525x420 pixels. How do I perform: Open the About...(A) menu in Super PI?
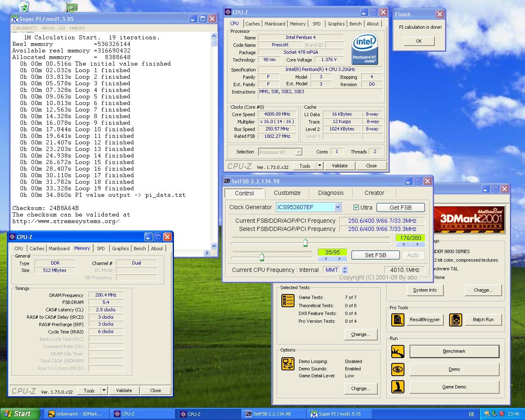coord(53,28)
